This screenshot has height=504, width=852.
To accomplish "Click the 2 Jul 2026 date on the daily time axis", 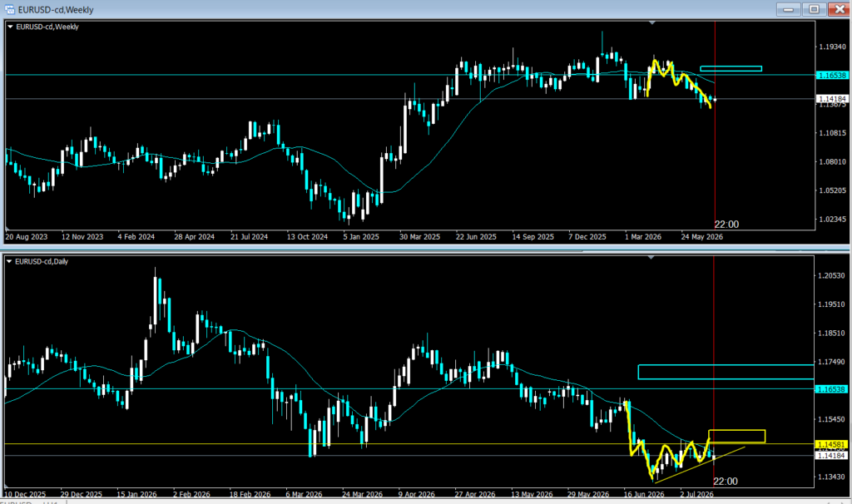I will (697, 494).
